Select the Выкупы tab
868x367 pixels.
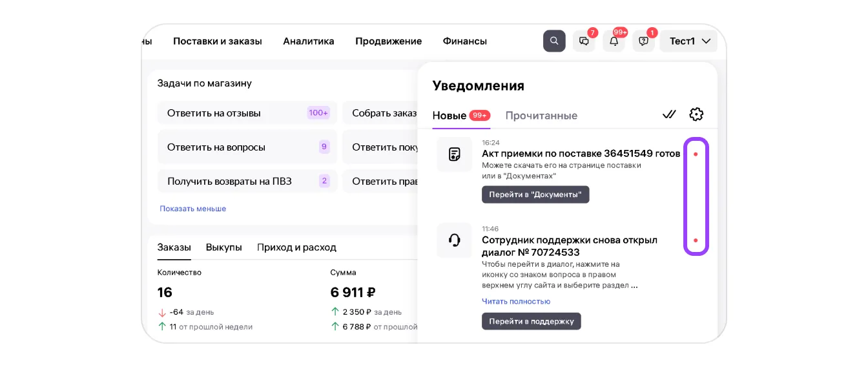(x=223, y=247)
